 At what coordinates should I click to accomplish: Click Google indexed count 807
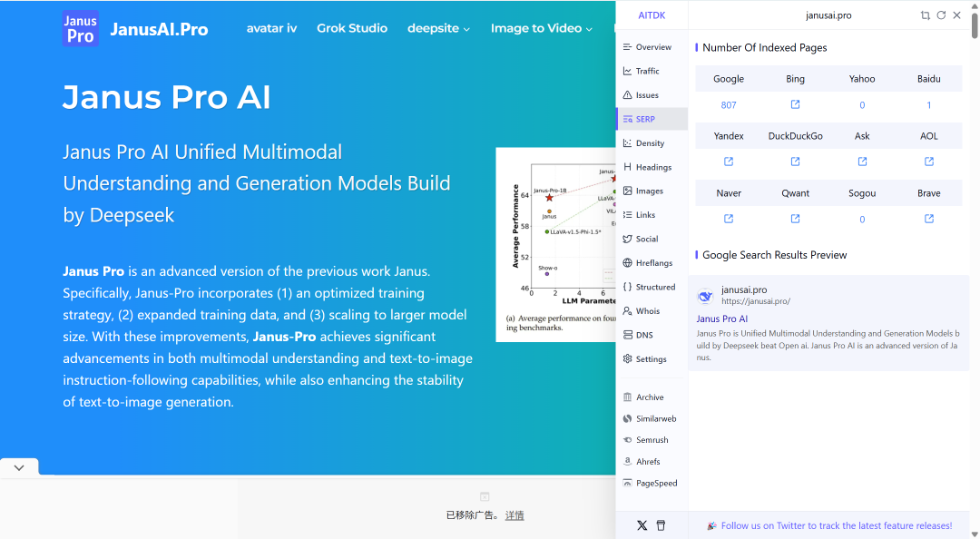coord(729,105)
